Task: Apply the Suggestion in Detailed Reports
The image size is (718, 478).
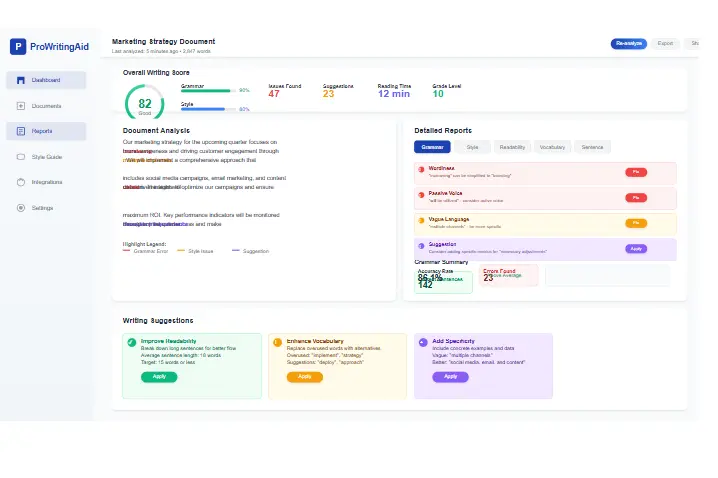Action: [x=636, y=249]
